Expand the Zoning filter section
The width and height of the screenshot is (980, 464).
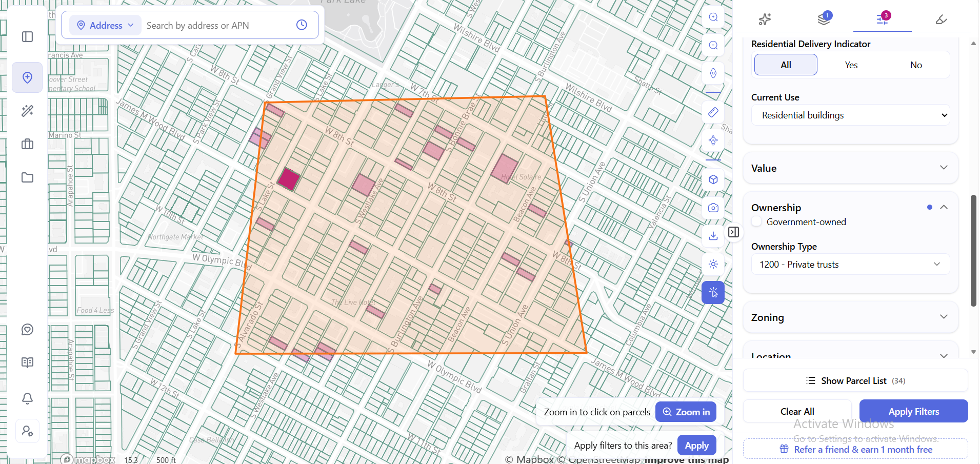[x=851, y=317]
